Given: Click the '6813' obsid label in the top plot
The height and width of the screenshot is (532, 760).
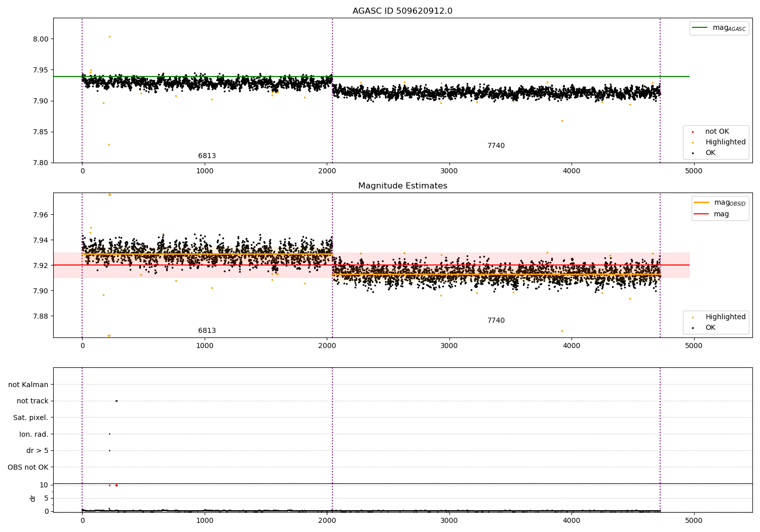Looking at the screenshot, I should pos(207,156).
